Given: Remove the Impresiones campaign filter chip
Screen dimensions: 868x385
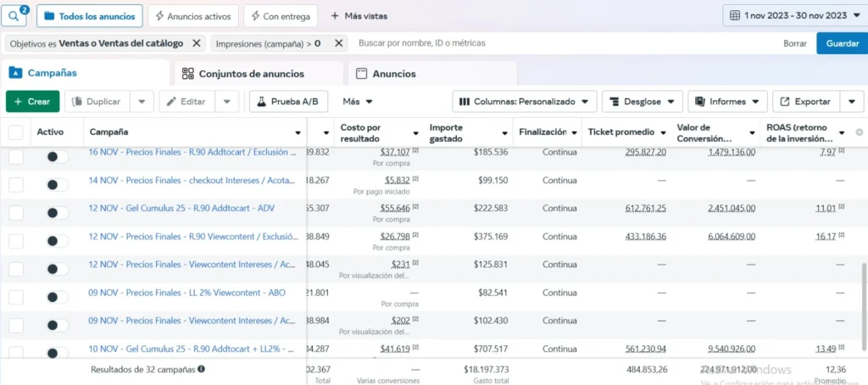Looking at the screenshot, I should 339,43.
